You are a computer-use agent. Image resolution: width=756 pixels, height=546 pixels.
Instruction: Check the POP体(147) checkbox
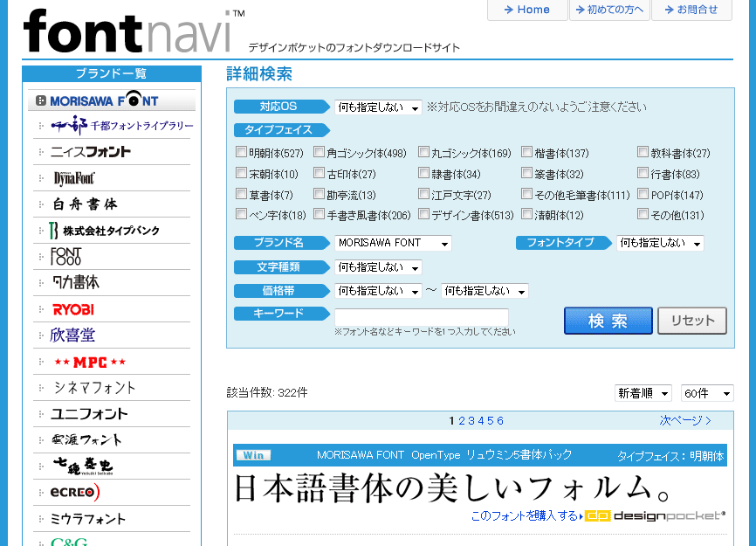pos(643,194)
